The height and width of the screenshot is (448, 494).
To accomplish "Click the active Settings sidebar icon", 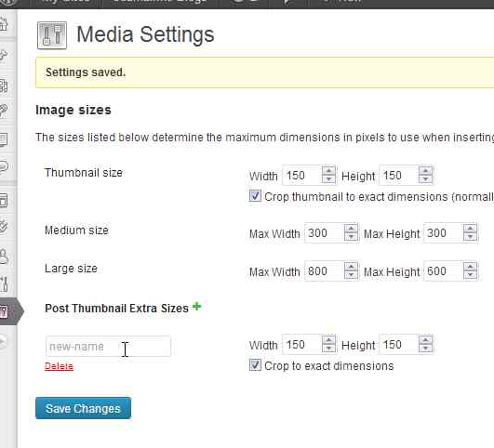I will [x=4, y=311].
